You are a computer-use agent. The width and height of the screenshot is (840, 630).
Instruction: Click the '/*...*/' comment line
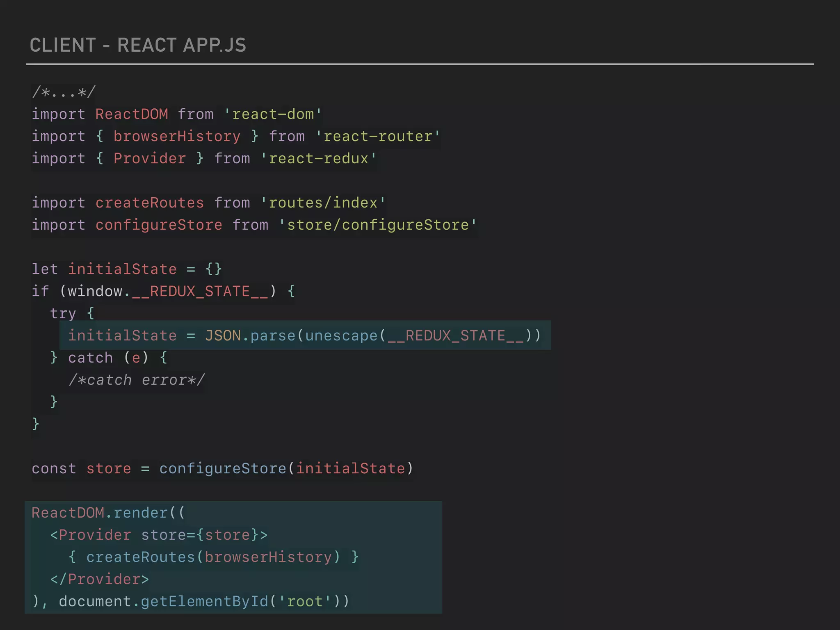tap(64, 92)
